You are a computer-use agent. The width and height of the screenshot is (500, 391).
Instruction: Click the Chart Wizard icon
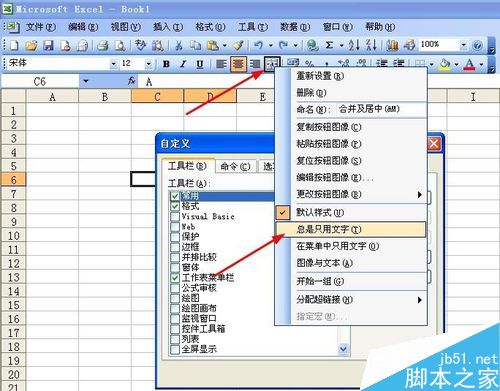click(393, 45)
